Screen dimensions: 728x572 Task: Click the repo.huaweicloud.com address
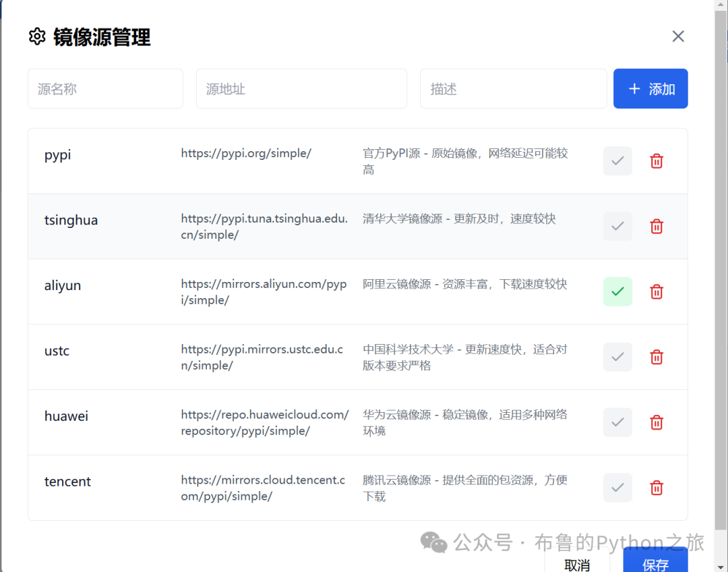(x=265, y=422)
